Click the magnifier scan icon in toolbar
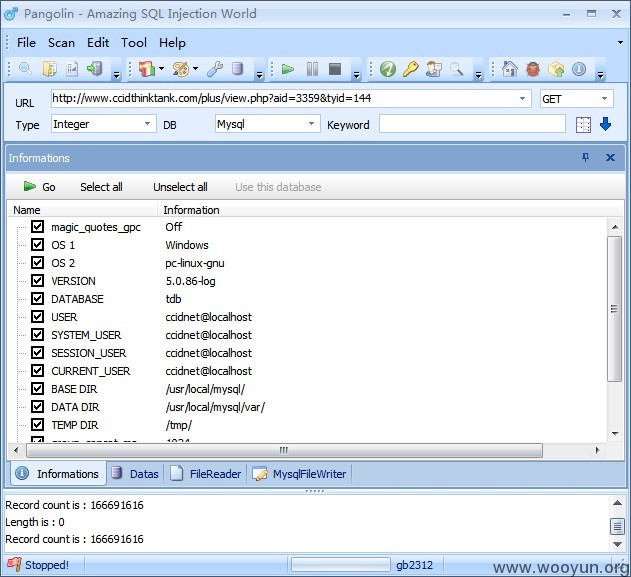 [25, 69]
